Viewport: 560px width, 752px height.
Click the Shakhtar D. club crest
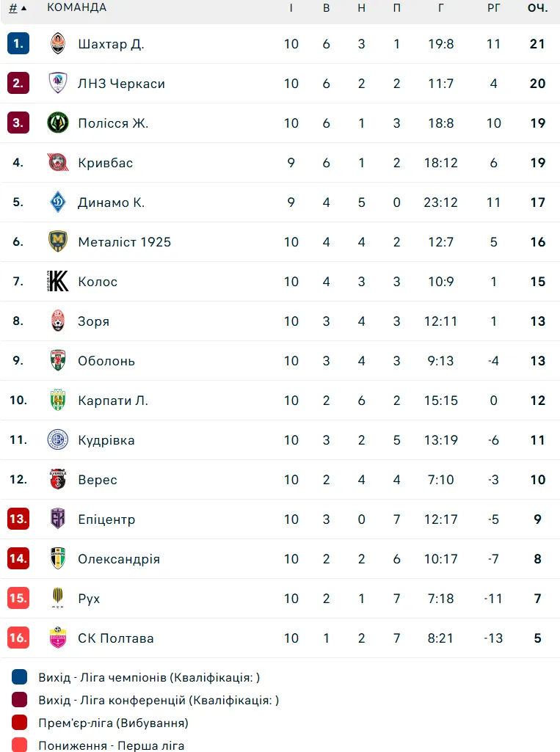click(58, 44)
